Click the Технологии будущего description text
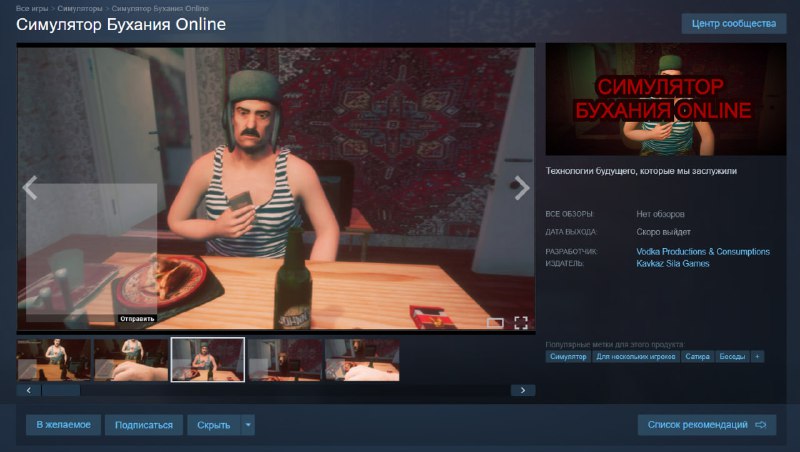Screen dimensions: 800x452 (x=641, y=171)
